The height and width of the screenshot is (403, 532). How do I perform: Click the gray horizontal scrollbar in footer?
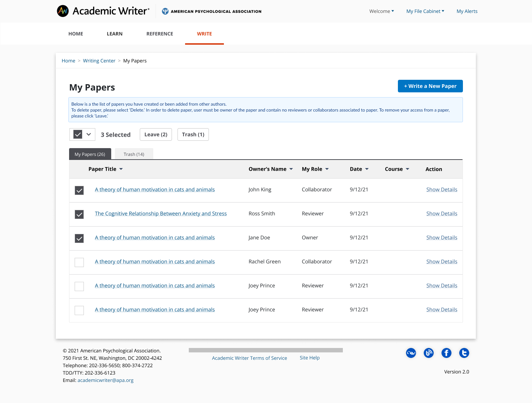pos(266,350)
